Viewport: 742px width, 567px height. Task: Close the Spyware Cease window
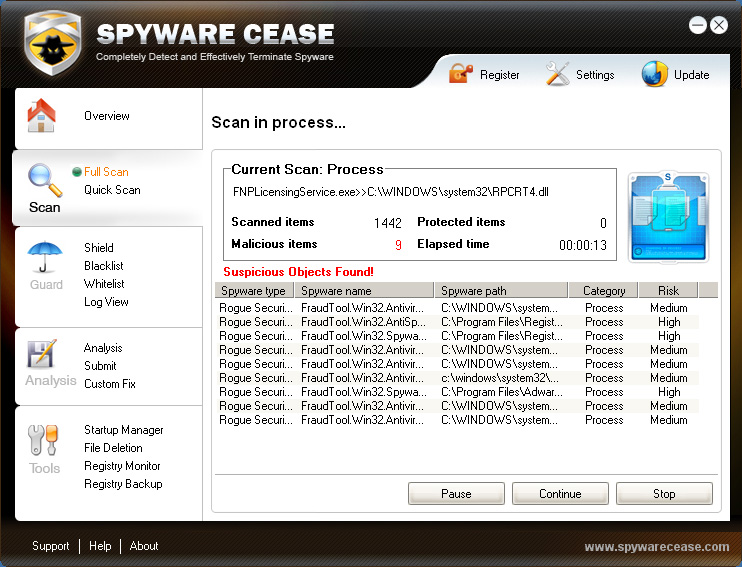719,25
